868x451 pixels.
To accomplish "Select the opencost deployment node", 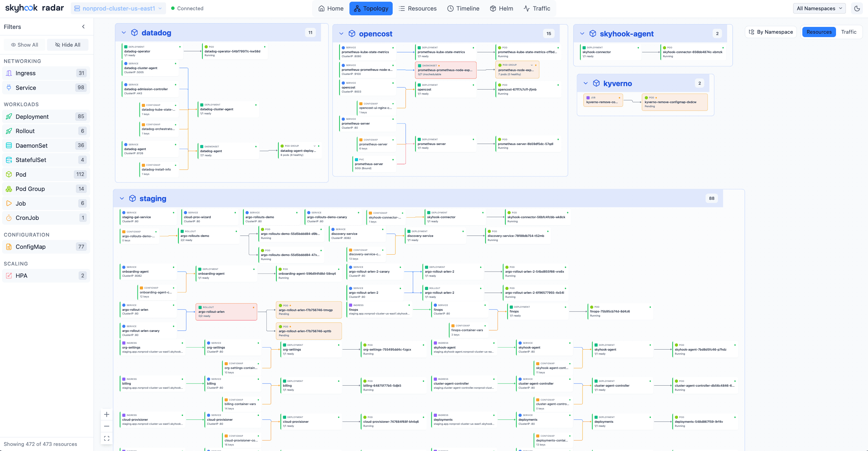I will (446, 89).
